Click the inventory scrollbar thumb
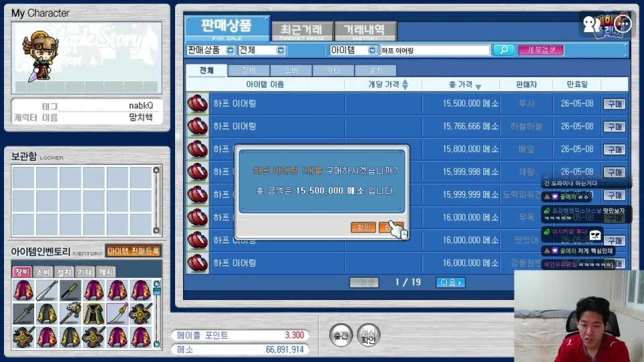This screenshot has height=362, width=644. coord(156,291)
